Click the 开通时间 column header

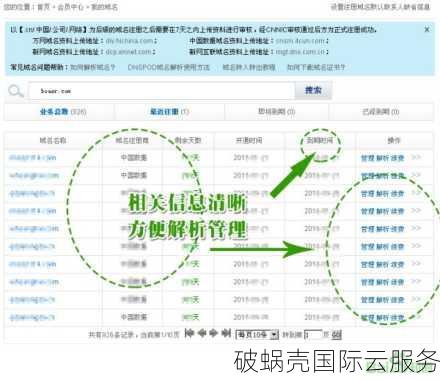pyautogui.click(x=249, y=140)
